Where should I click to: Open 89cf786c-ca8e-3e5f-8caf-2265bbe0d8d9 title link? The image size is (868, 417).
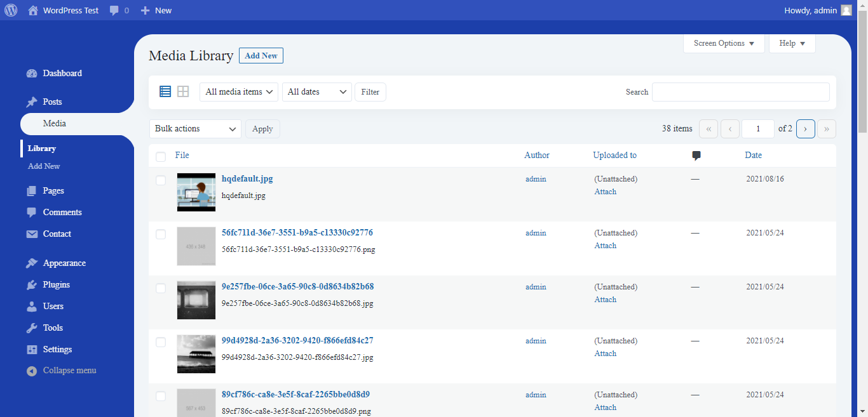(295, 395)
